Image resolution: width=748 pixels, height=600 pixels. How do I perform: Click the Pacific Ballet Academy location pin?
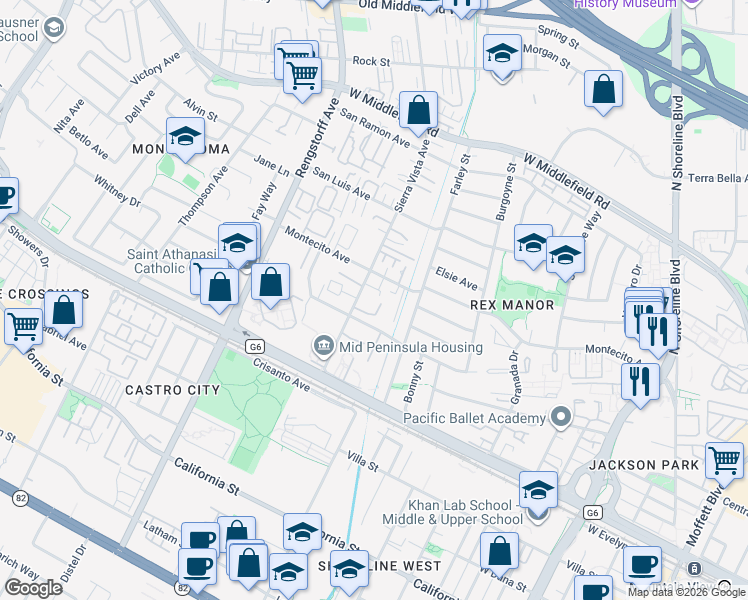point(561,417)
